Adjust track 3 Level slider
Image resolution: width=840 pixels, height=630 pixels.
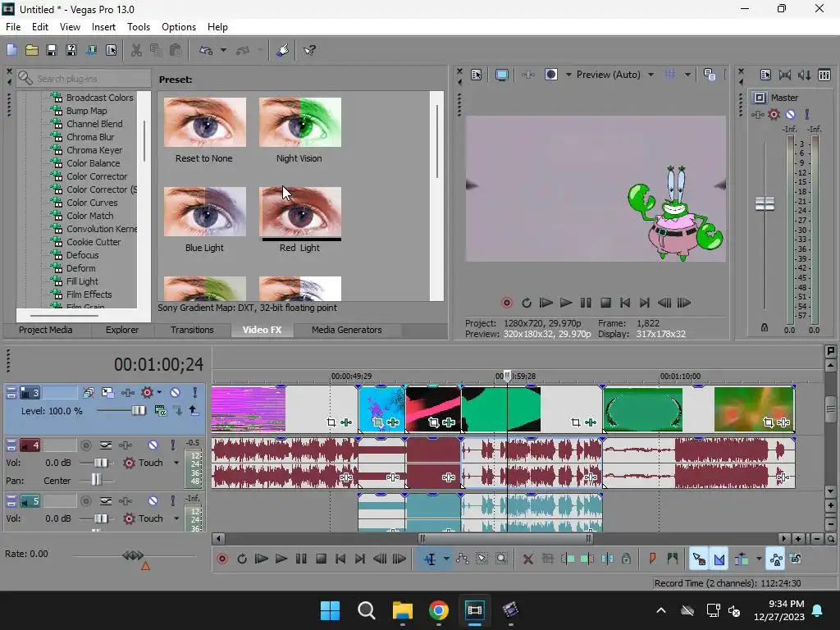click(138, 411)
